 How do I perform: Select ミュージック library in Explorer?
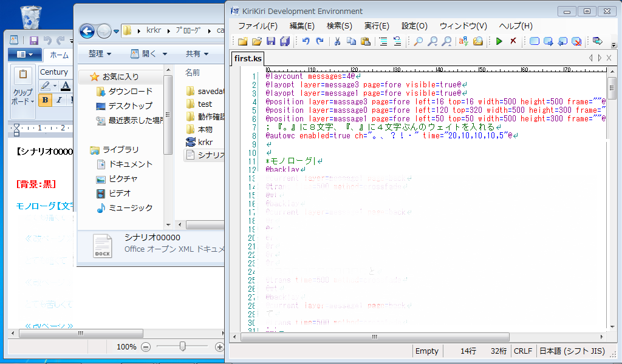[x=124, y=207]
